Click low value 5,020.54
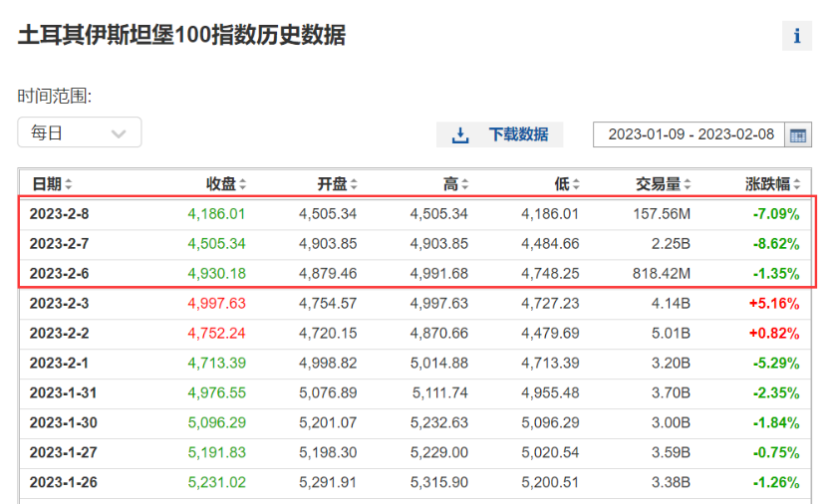The width and height of the screenshot is (828, 504). click(x=550, y=452)
